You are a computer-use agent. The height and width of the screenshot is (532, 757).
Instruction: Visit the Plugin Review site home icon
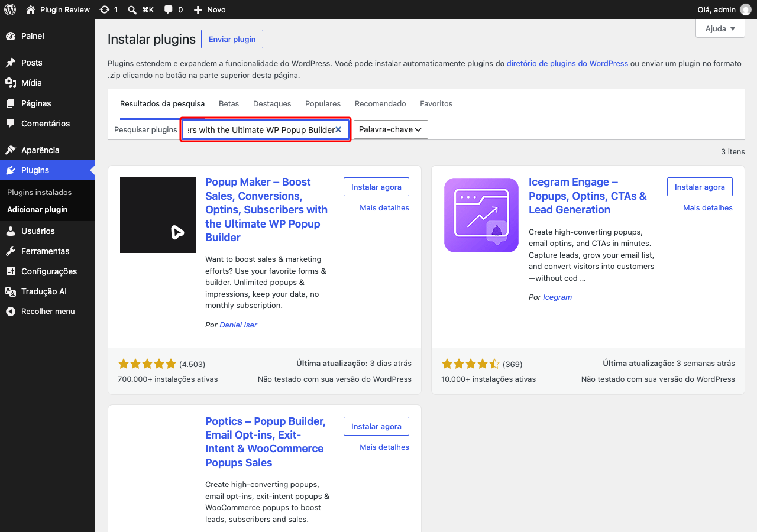pyautogui.click(x=31, y=9)
